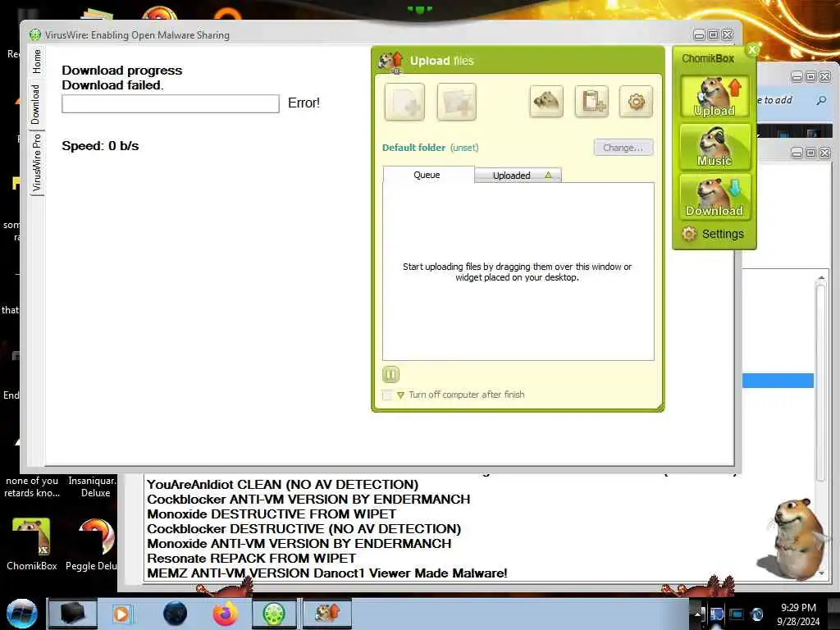The height and width of the screenshot is (630, 840).
Task: Minimize the VirusWire window
Action: [x=699, y=34]
